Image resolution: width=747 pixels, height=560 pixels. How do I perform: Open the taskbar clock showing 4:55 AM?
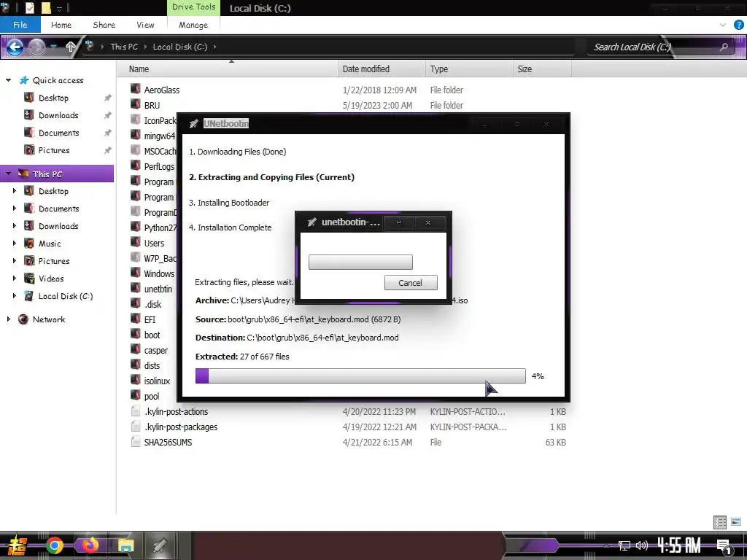(x=678, y=545)
